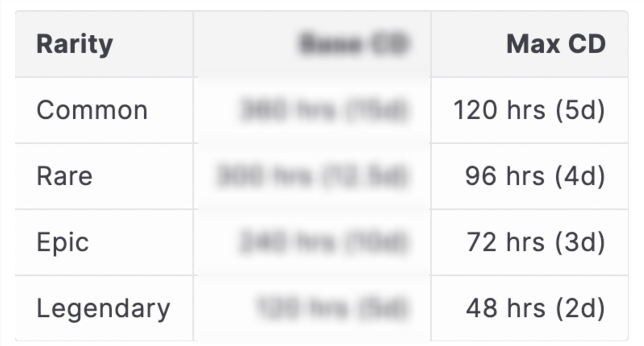Select the blurred cell in Rare row
The image size is (644, 346).
point(312,176)
